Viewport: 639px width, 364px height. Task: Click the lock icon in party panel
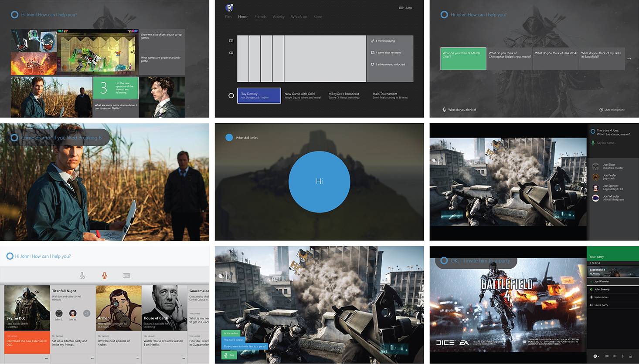630,356
